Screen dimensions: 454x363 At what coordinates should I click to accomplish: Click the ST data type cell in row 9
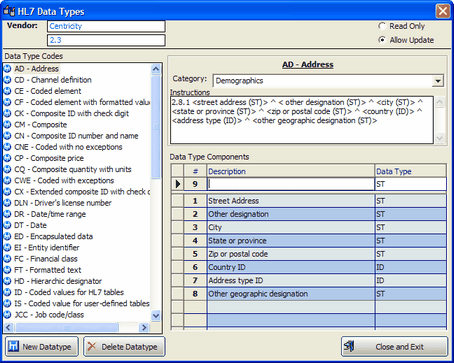(x=411, y=184)
